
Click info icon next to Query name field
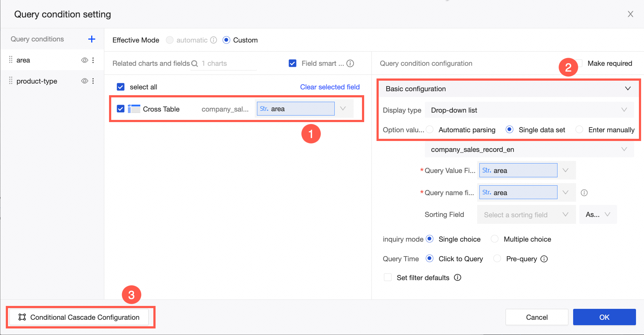[584, 193]
